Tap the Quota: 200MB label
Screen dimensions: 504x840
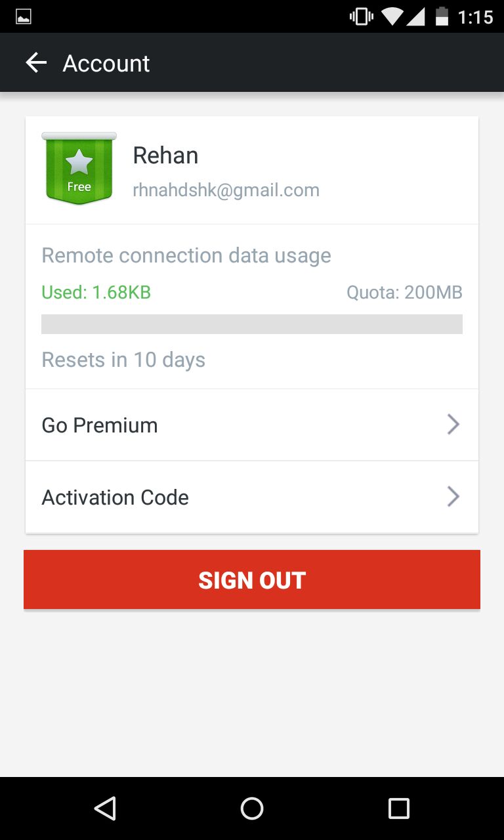pyautogui.click(x=404, y=292)
